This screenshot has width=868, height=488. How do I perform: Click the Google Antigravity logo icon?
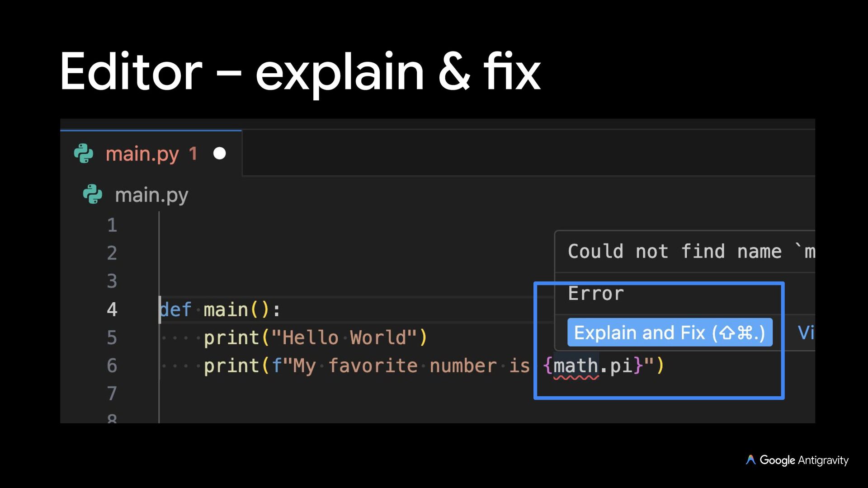(x=750, y=460)
